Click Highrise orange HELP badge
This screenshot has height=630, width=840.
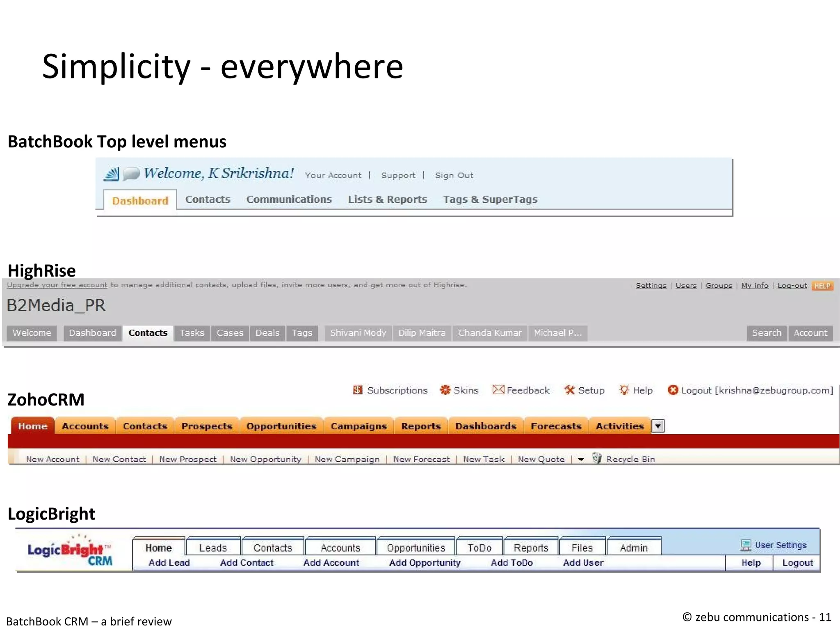point(822,286)
